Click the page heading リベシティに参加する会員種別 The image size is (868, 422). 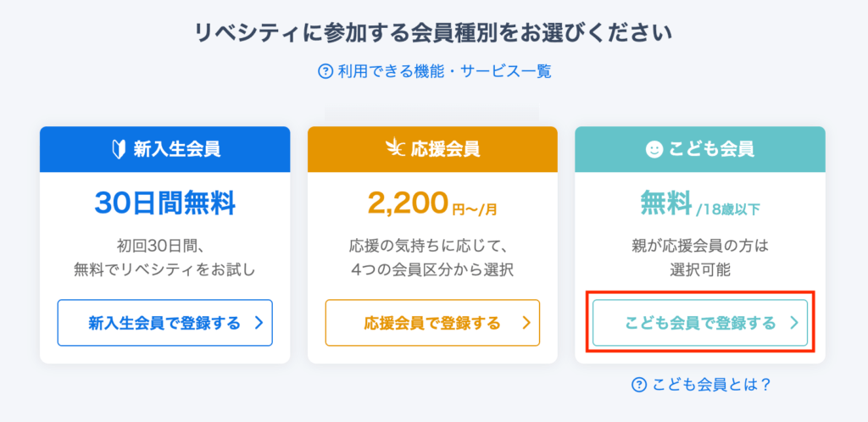pos(433,33)
